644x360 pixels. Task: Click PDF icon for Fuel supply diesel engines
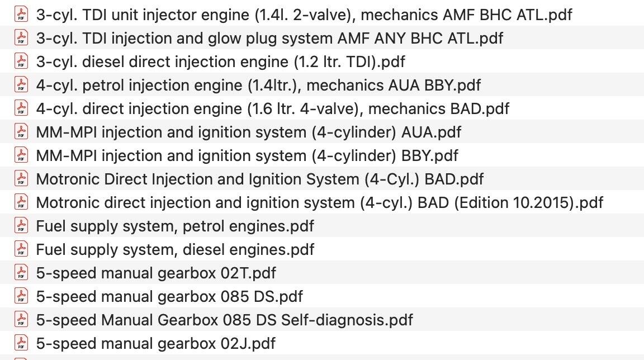(21, 249)
